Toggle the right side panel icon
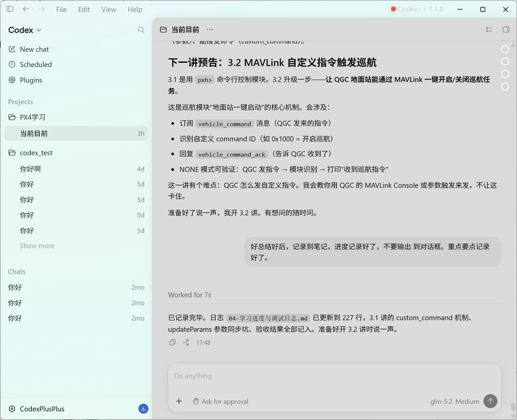The height and width of the screenshot is (420, 517). click(x=506, y=30)
